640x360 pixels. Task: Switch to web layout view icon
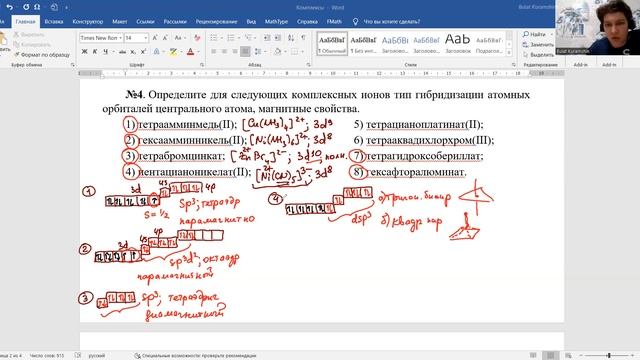(568, 356)
